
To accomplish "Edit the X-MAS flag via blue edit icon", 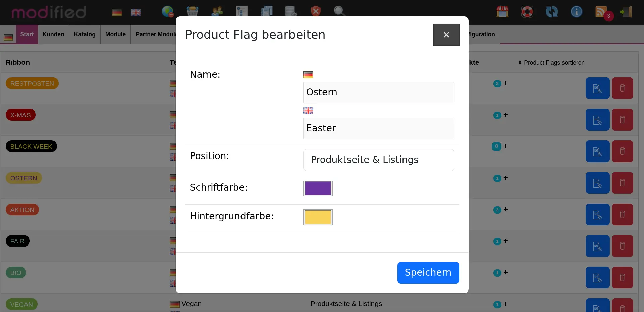I will point(597,120).
